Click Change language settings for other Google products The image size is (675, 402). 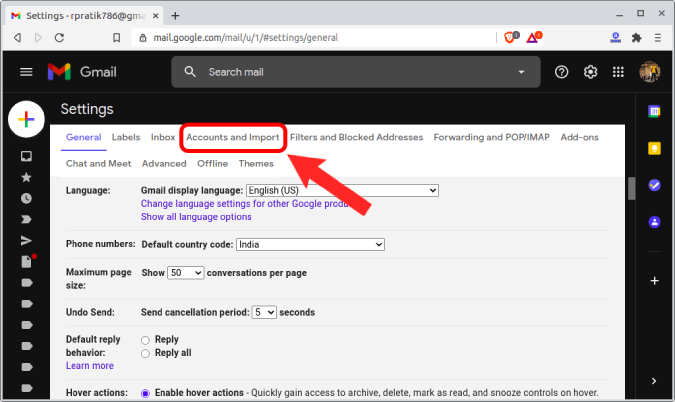245,204
